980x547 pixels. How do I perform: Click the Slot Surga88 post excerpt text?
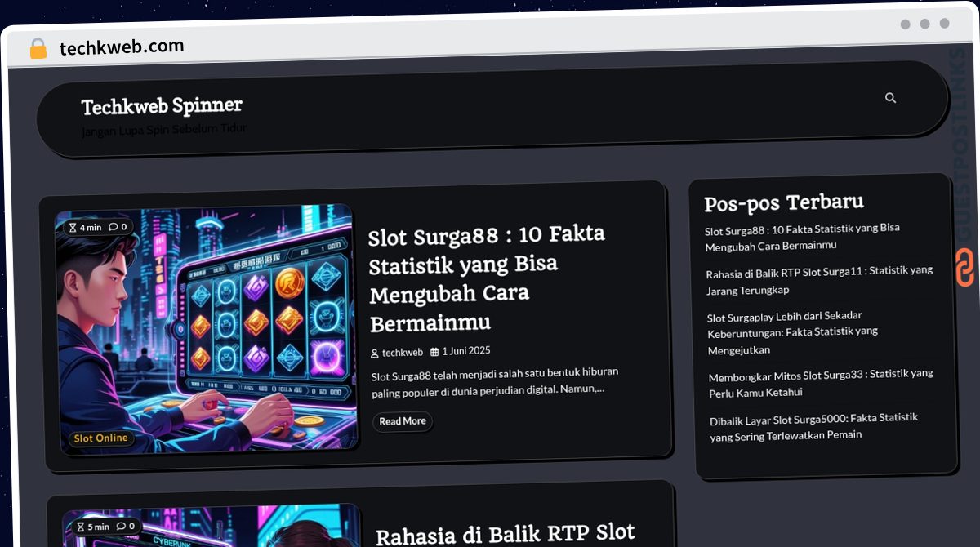click(495, 380)
